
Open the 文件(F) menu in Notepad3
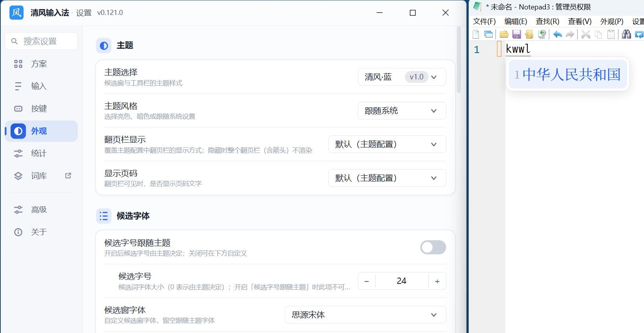click(x=484, y=21)
